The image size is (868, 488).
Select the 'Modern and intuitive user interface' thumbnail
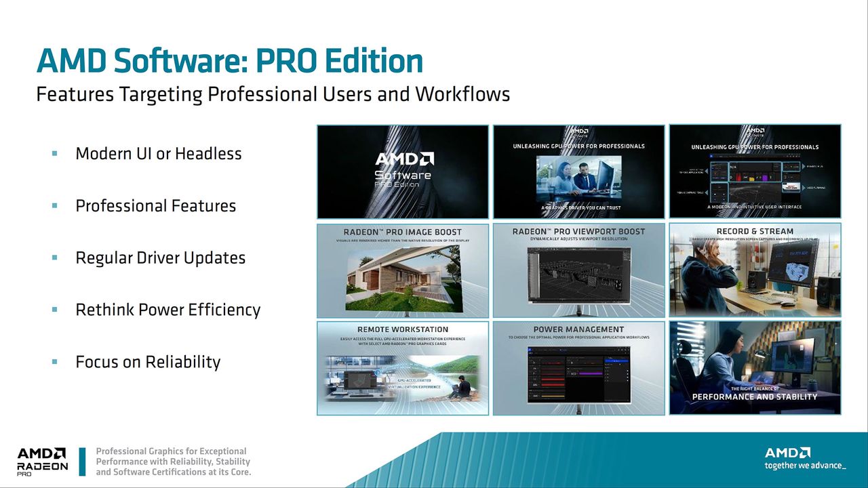click(x=755, y=171)
